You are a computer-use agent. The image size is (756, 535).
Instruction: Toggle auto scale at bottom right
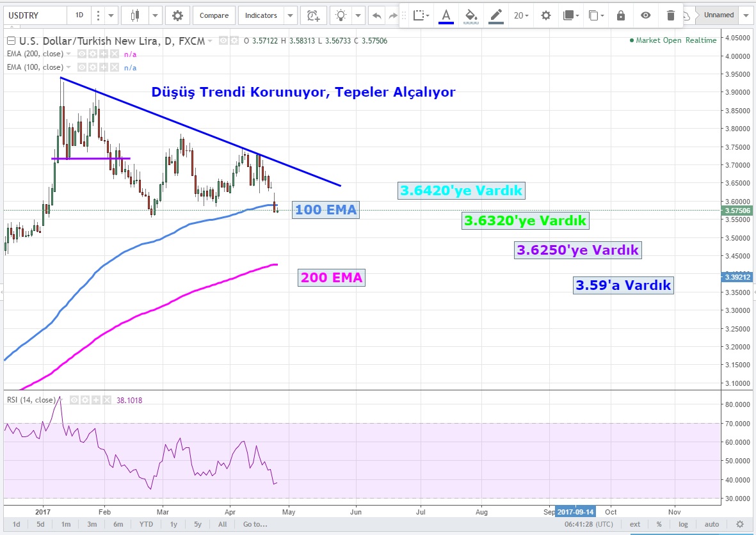pos(712,524)
